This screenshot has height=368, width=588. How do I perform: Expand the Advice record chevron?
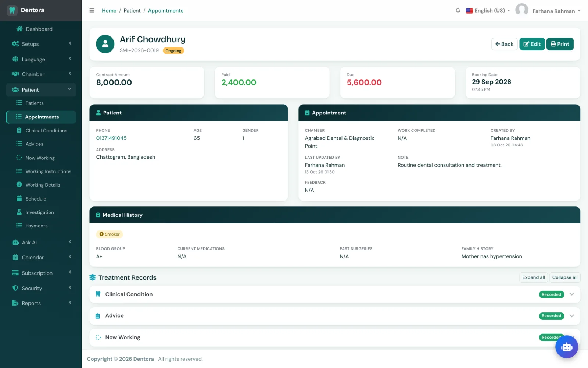571,316
